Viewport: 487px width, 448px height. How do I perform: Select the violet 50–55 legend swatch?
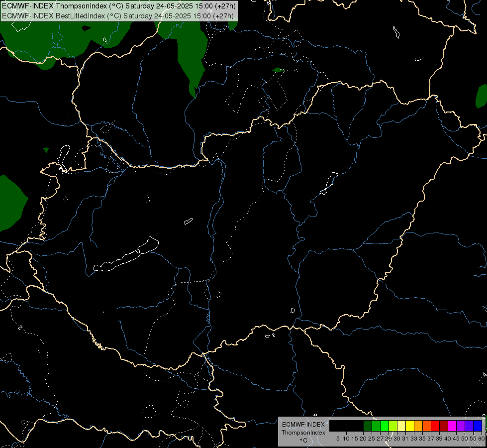(x=469, y=426)
